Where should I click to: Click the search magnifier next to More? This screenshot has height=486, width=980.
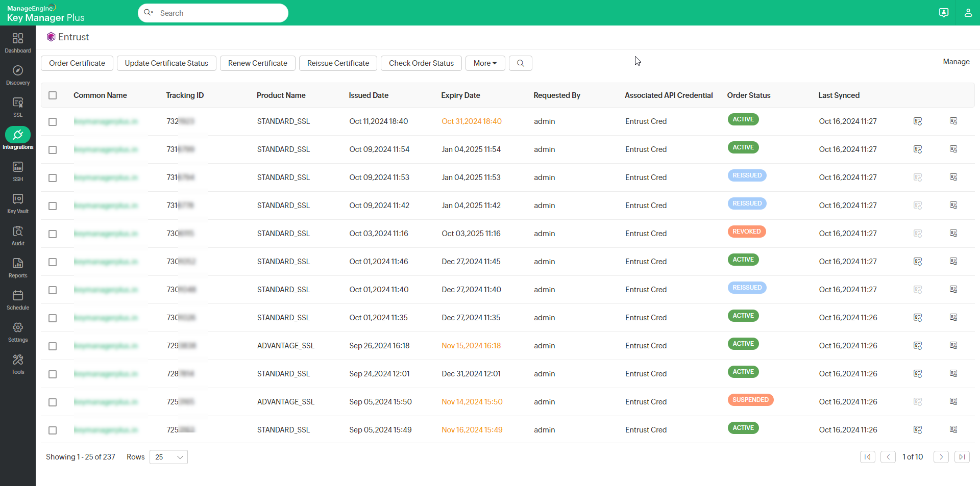(x=520, y=63)
